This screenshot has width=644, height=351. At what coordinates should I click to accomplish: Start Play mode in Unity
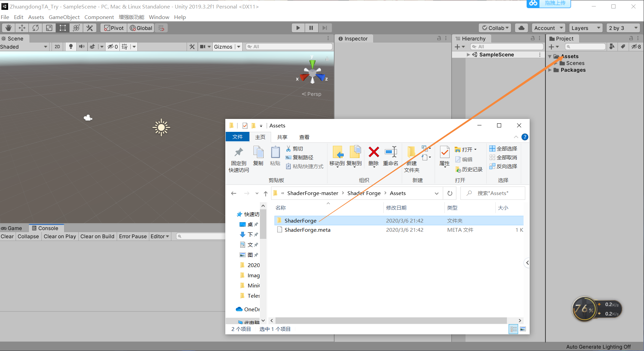(298, 28)
